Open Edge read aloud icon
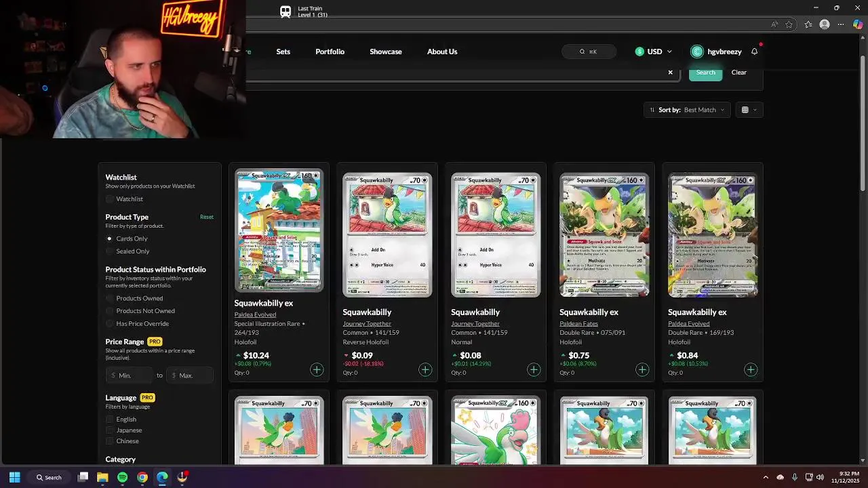The width and height of the screenshot is (868, 488). (774, 24)
